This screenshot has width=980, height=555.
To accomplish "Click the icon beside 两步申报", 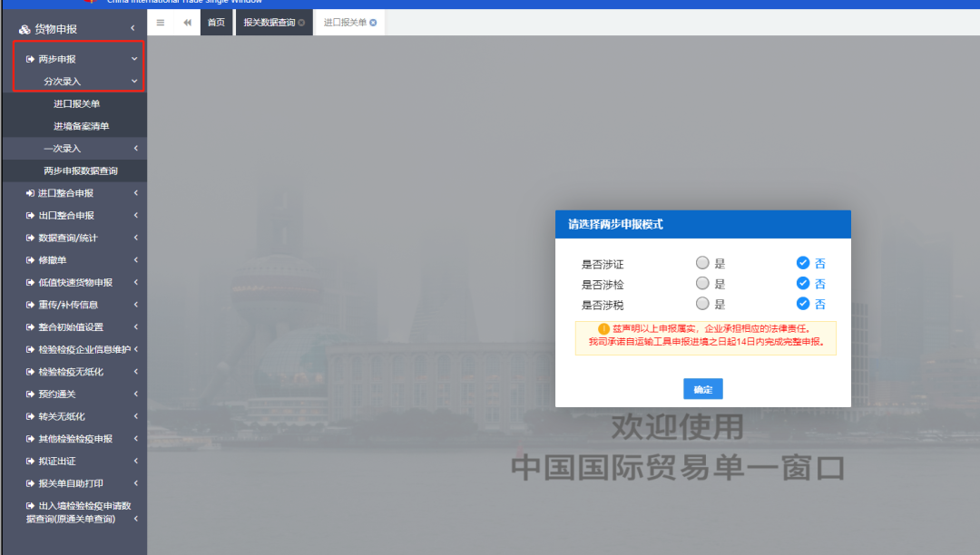I will click(30, 59).
